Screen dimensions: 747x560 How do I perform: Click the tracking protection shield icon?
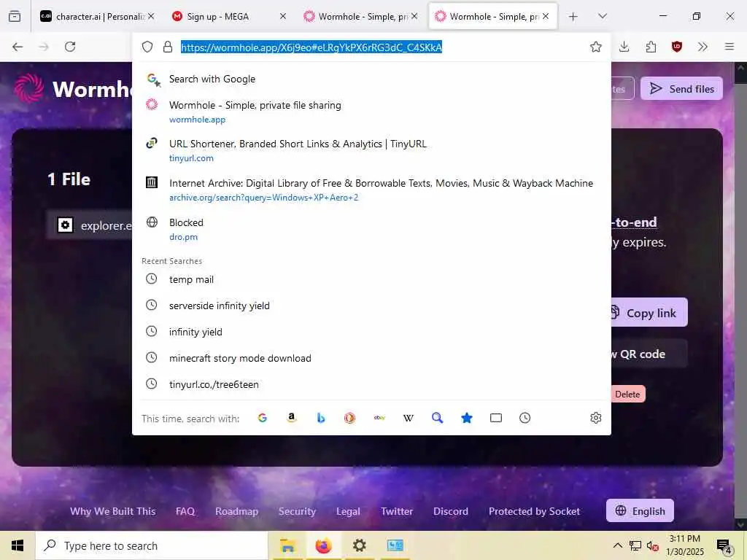coord(147,47)
